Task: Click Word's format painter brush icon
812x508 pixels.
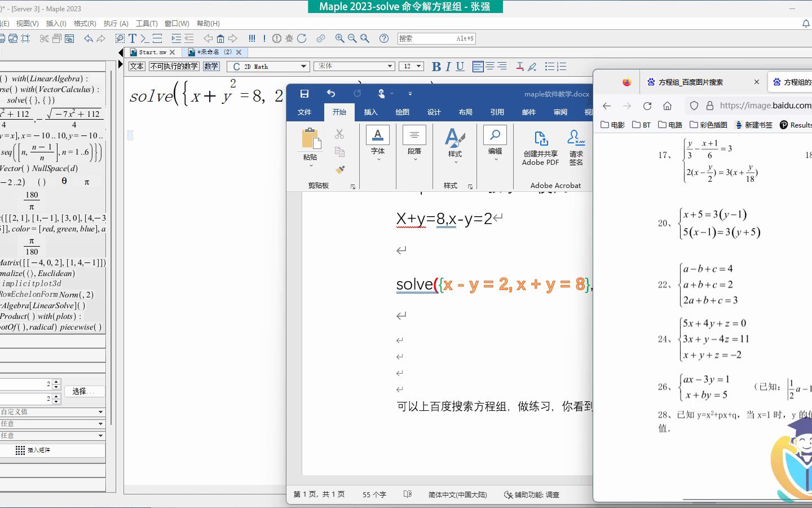Action: [x=339, y=169]
